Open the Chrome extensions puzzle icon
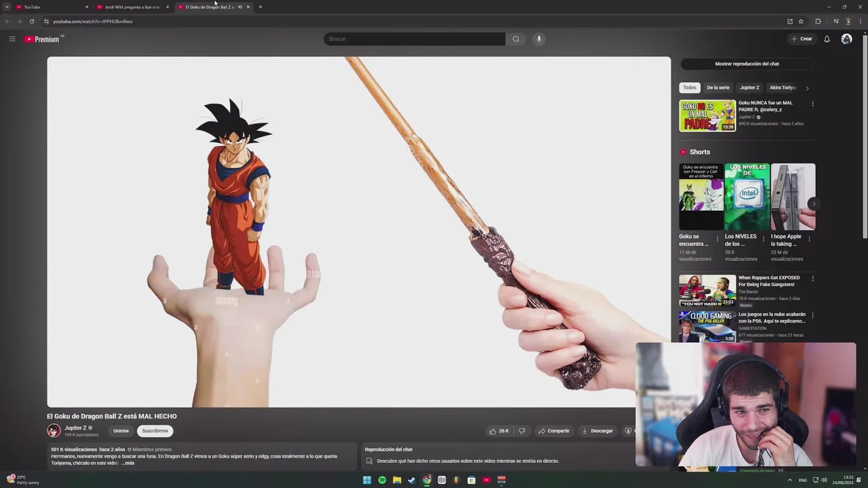This screenshot has width=868, height=488. (818, 21)
